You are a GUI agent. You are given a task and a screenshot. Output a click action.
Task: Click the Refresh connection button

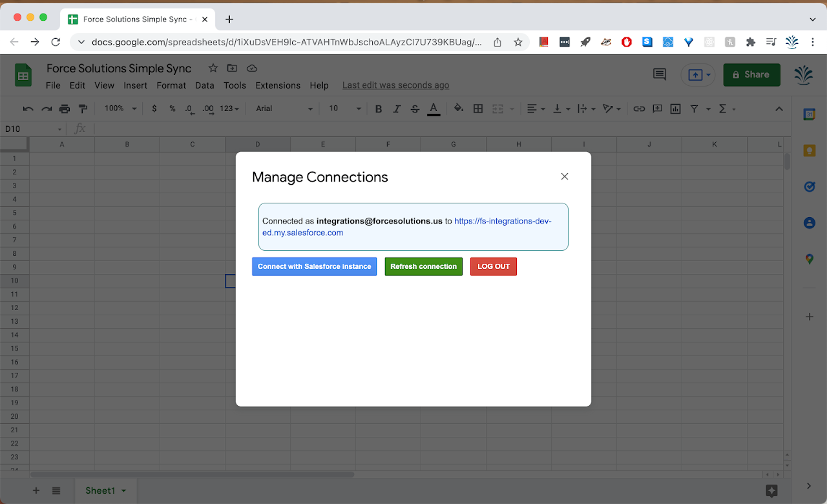(424, 266)
